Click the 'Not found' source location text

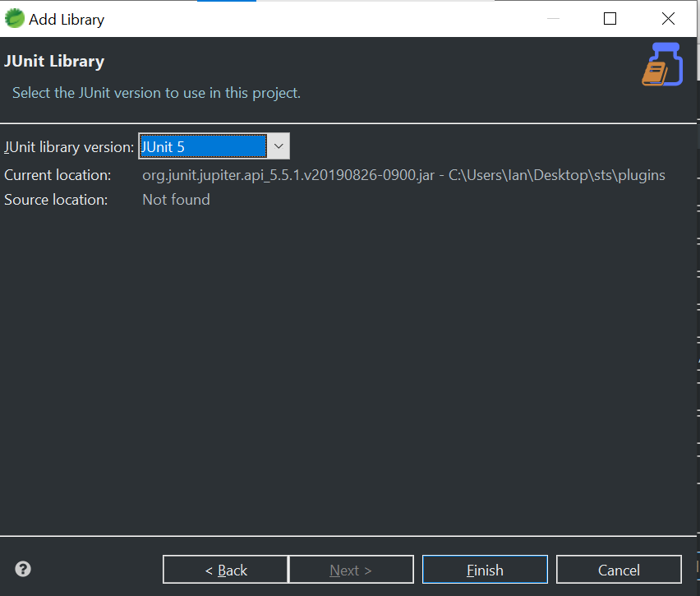176,200
